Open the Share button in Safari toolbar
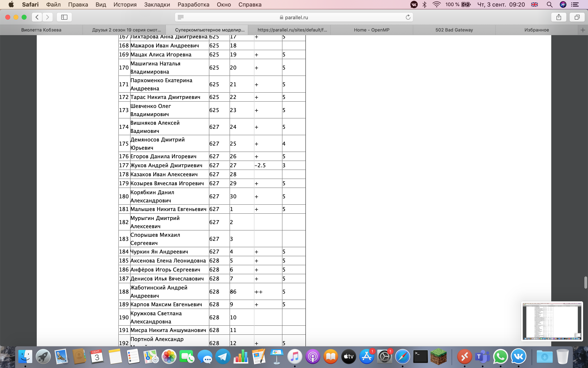 pos(559,17)
